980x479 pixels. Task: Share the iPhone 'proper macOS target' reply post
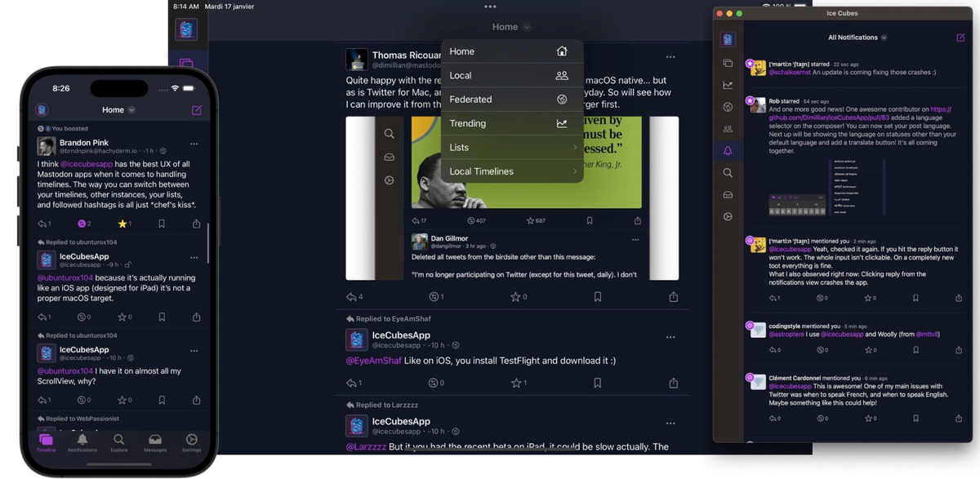[197, 317]
